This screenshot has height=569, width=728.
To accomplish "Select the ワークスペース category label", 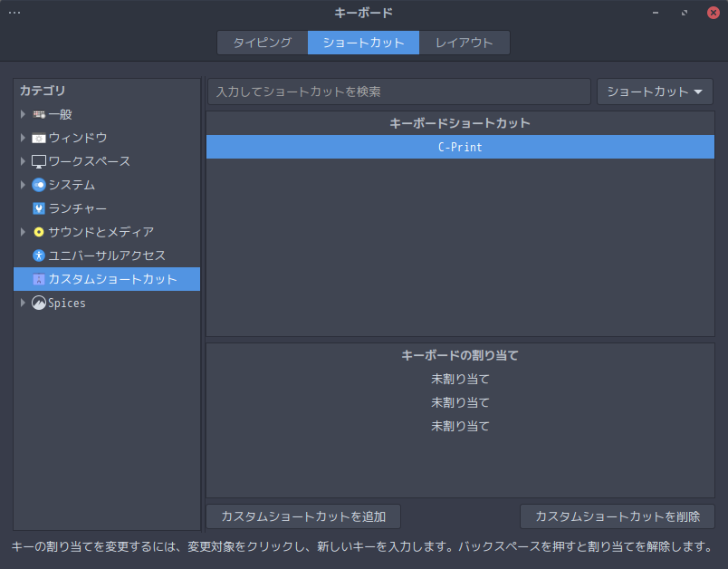I will [90, 161].
